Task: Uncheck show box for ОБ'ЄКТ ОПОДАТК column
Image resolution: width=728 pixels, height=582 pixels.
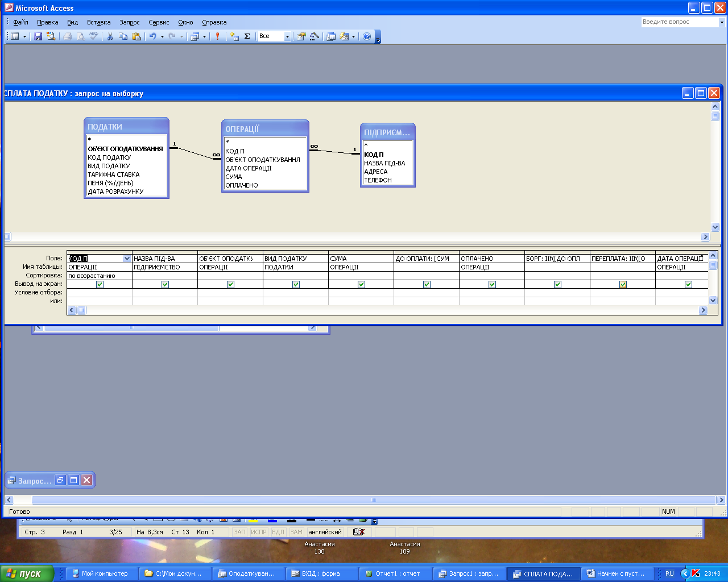Action: pyautogui.click(x=231, y=284)
